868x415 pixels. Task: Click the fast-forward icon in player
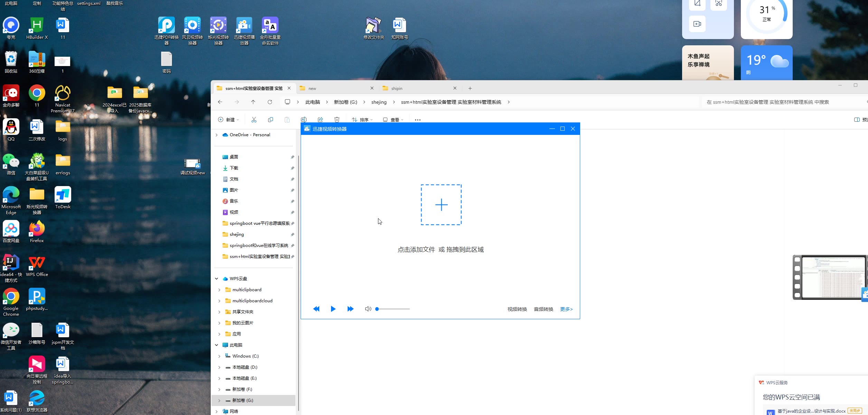(x=350, y=309)
